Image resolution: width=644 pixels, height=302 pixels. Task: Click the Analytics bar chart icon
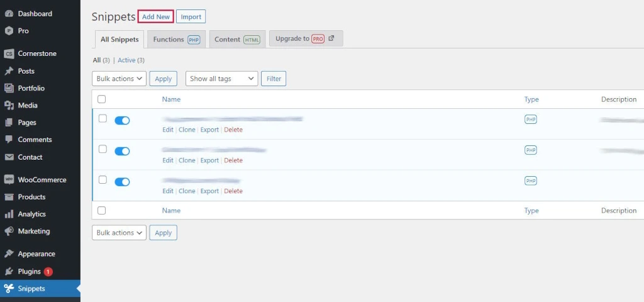tap(9, 214)
